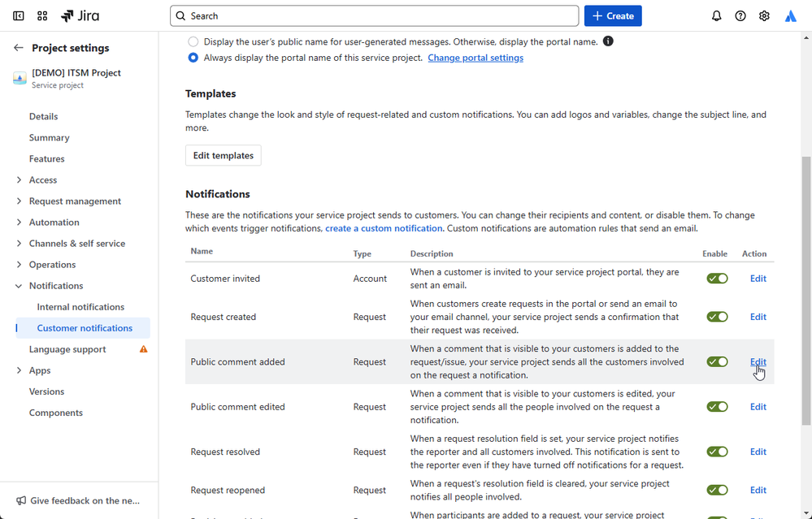The width and height of the screenshot is (812, 519).
Task: Open the Versions settings page
Action: click(46, 391)
